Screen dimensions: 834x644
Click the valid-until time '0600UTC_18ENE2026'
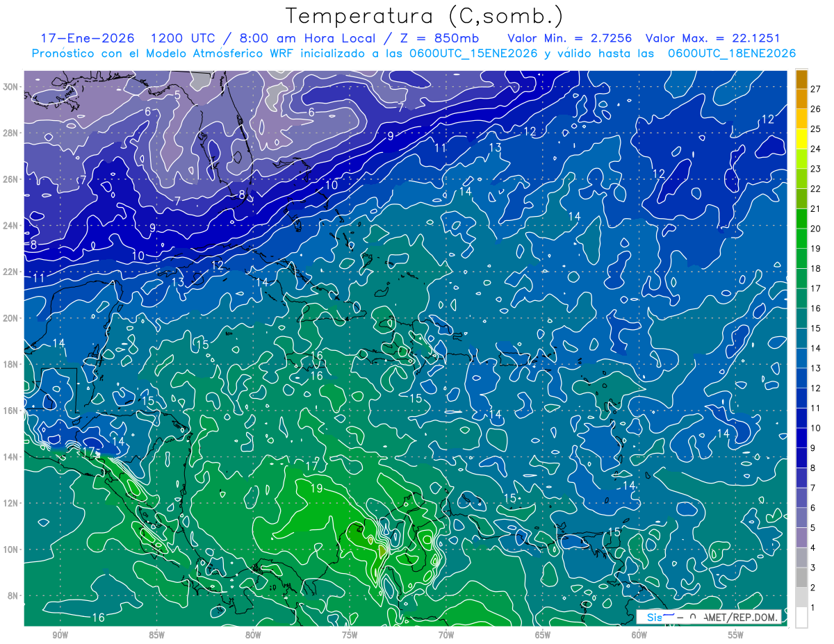pos(733,53)
